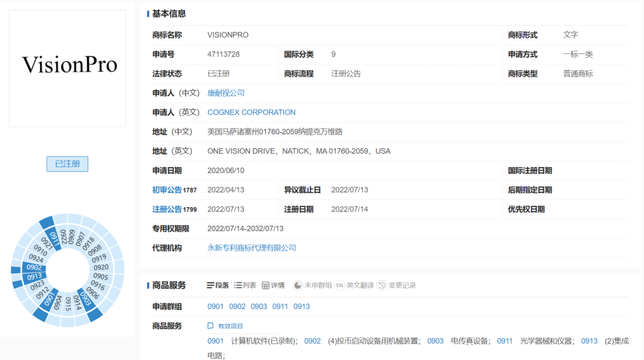Image resolution: width=644 pixels, height=360 pixels.
Task: Click highlighted 0911 segment in the wheel chart
Action: [x=54, y=239]
